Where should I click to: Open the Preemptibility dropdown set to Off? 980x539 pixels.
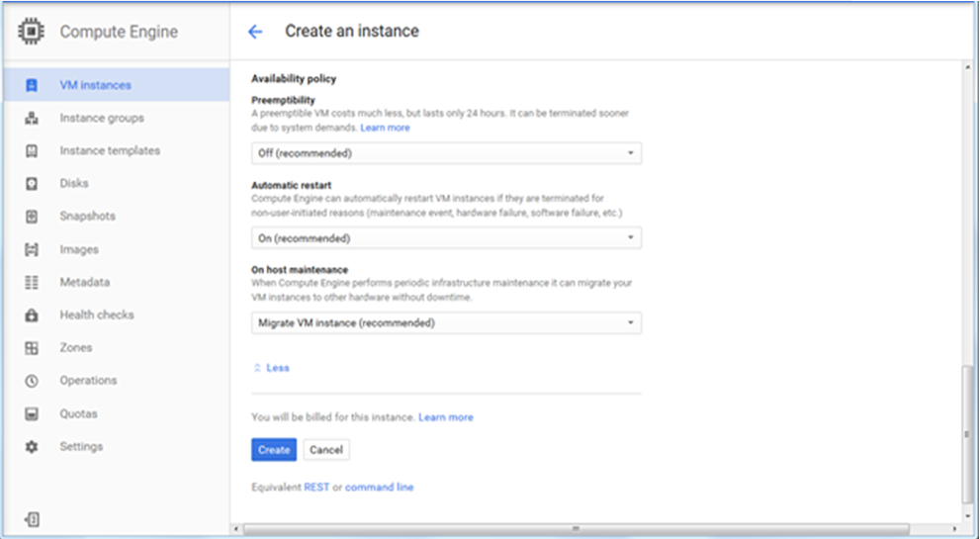(x=446, y=153)
